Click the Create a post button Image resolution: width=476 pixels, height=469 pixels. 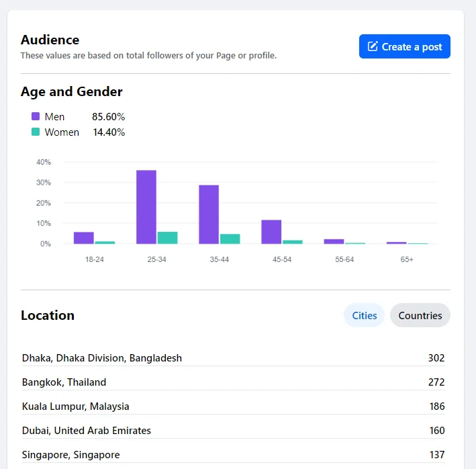pos(404,46)
